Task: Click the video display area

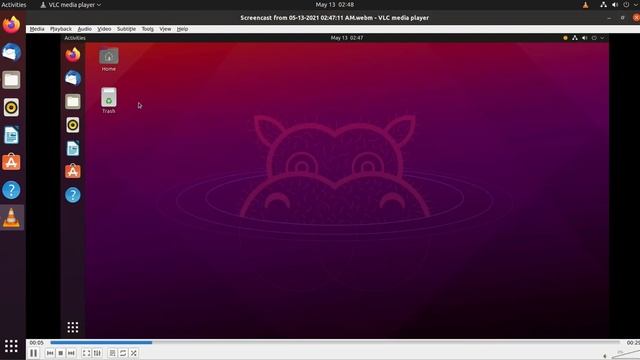Action: [335, 186]
